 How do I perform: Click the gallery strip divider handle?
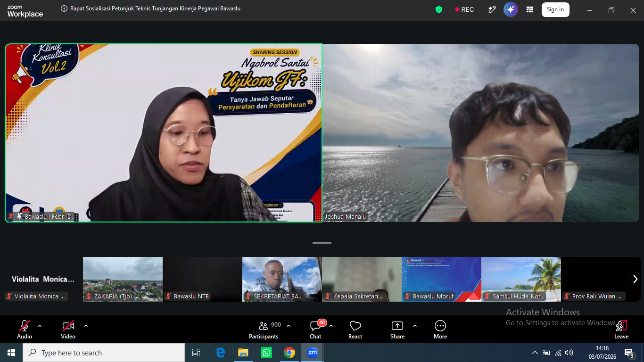[322, 243]
